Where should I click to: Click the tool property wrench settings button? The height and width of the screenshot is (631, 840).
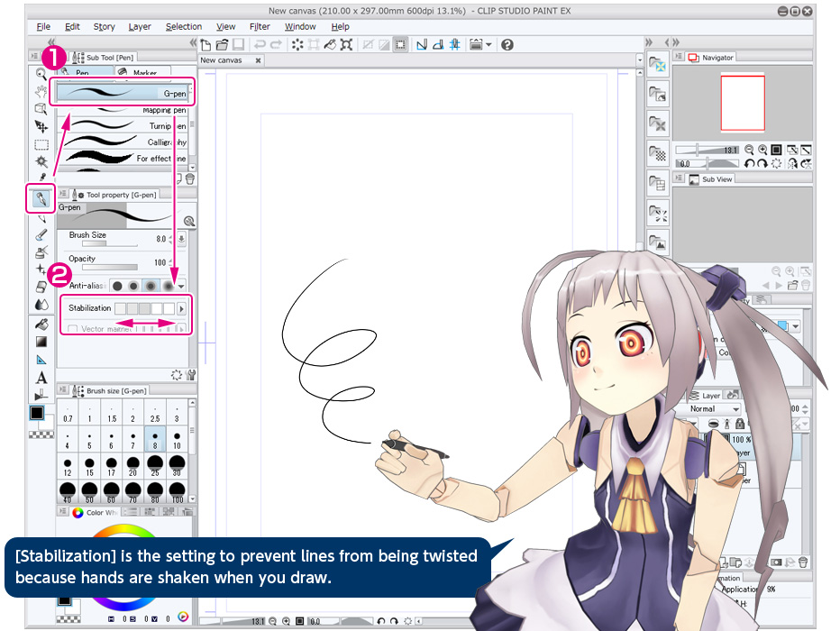tap(191, 375)
